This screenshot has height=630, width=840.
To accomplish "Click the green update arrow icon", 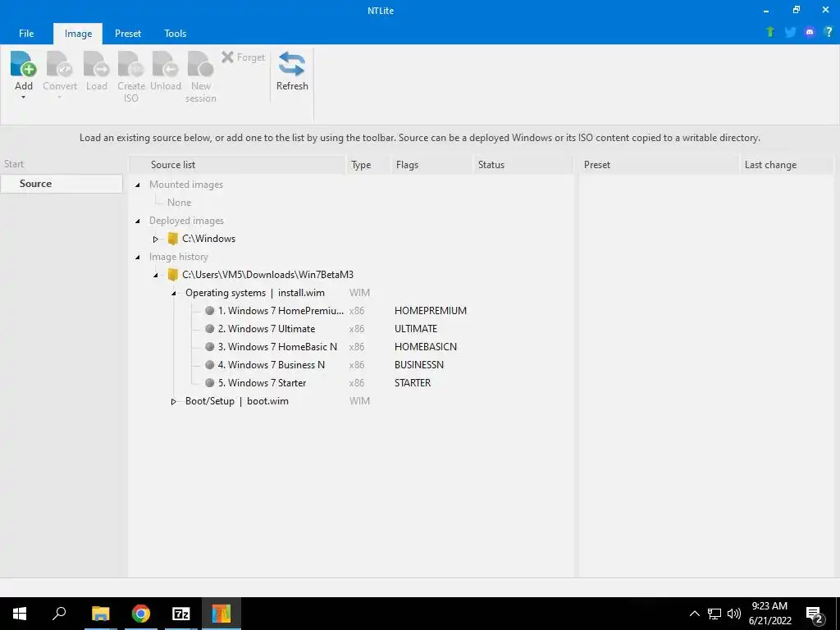I will pos(770,32).
